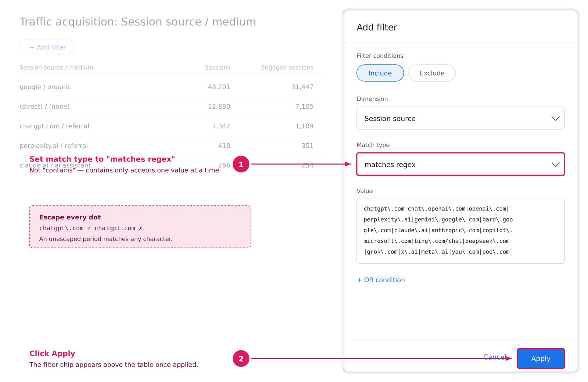Open the Session source dimension dropdown
This screenshot has width=588, height=382.
pos(460,118)
